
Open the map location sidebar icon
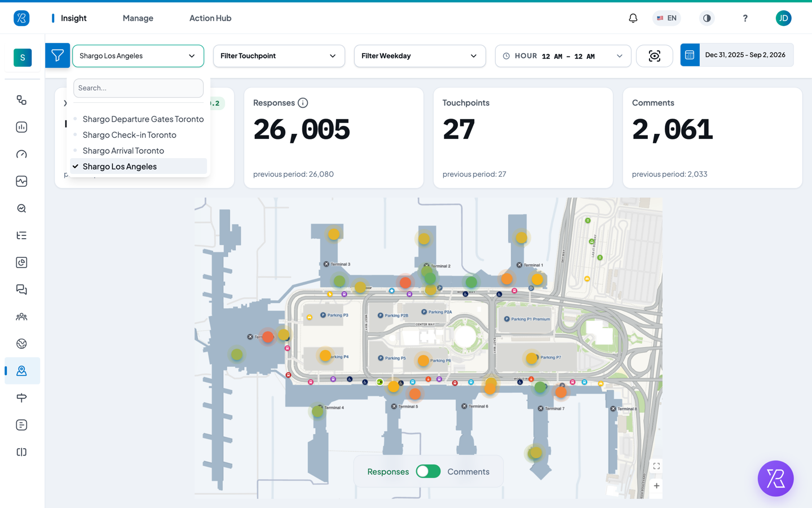click(21, 371)
